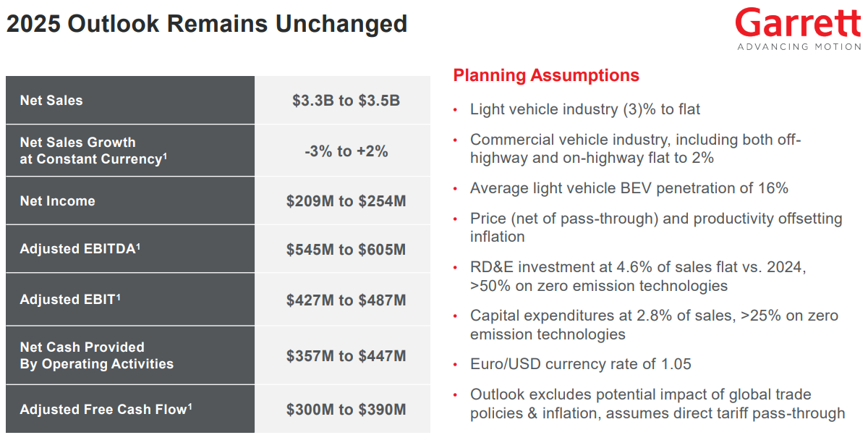Click the Adjusted EBIT row label

[70, 299]
